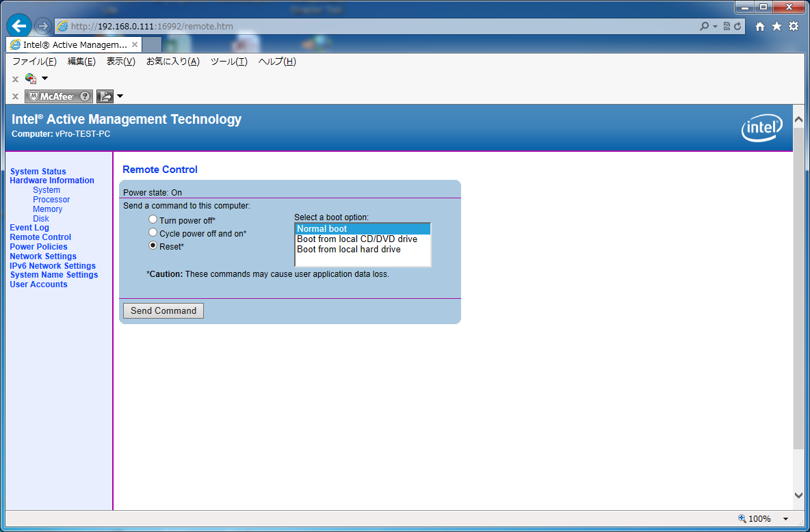This screenshot has height=532, width=810.
Task: Expand the PDF converter toolbar dropdown
Action: (x=44, y=79)
